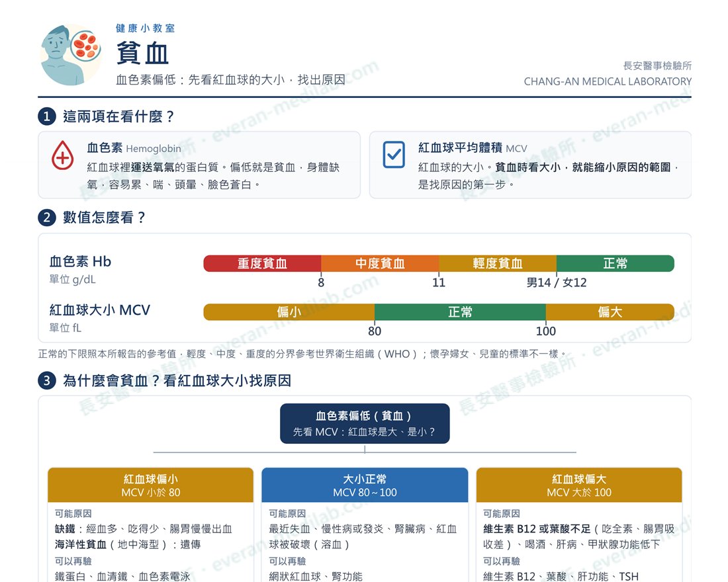Viewport: 728px width, 582px height.
Task: Click the 血色素 Hb row label
Action: pos(80,262)
